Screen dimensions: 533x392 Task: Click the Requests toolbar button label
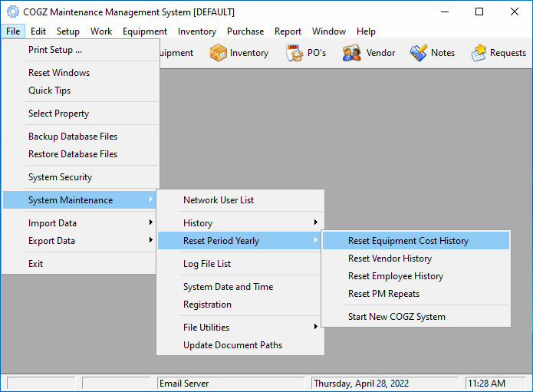tap(508, 53)
